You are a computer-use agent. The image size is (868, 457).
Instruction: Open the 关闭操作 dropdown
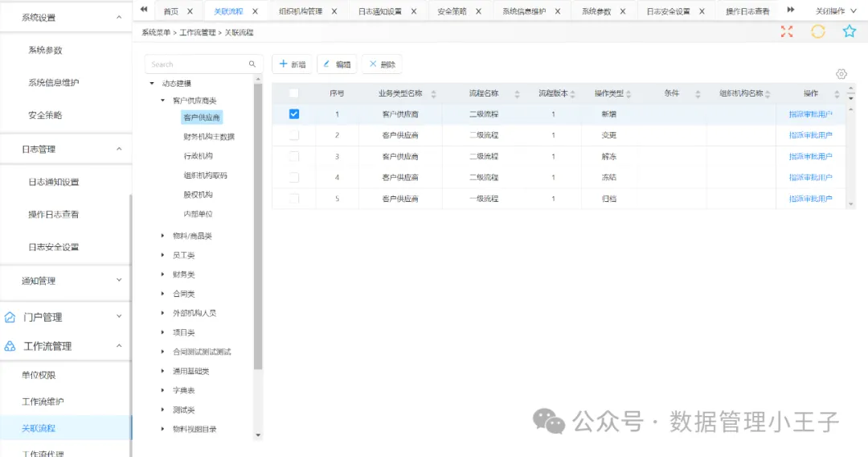[835, 11]
